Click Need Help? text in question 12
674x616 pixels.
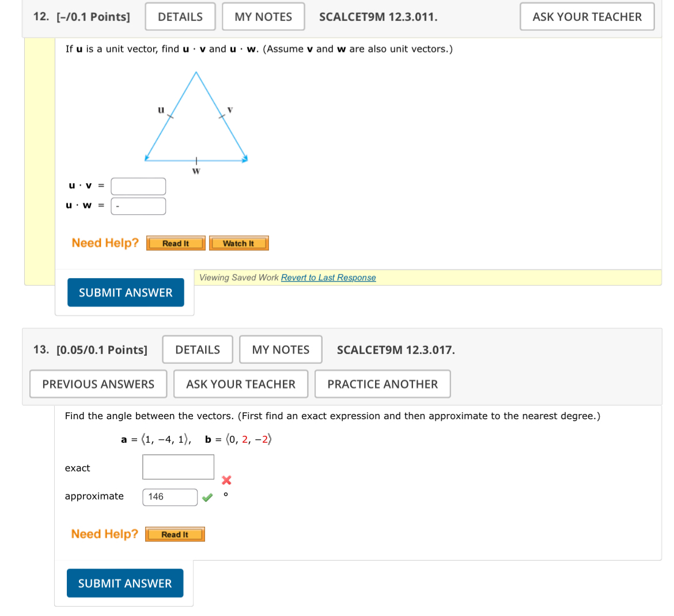[x=105, y=243]
